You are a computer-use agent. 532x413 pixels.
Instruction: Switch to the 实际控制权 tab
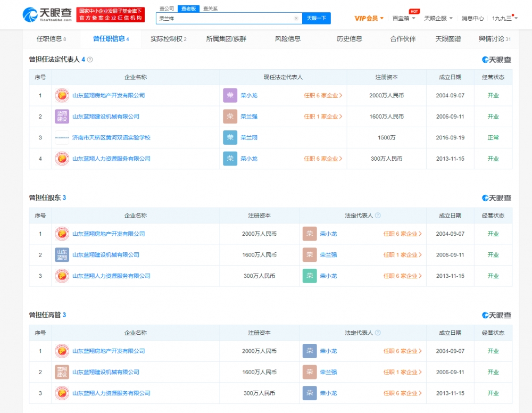tap(169, 39)
